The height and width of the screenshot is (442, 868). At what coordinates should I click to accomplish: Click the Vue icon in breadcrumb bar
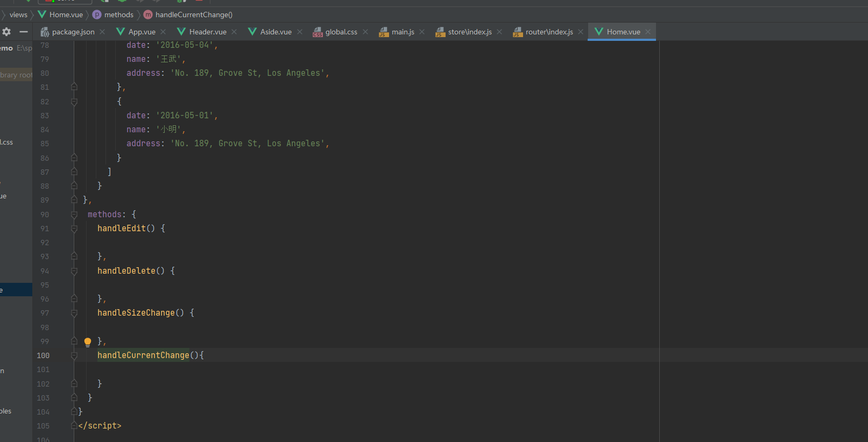41,15
